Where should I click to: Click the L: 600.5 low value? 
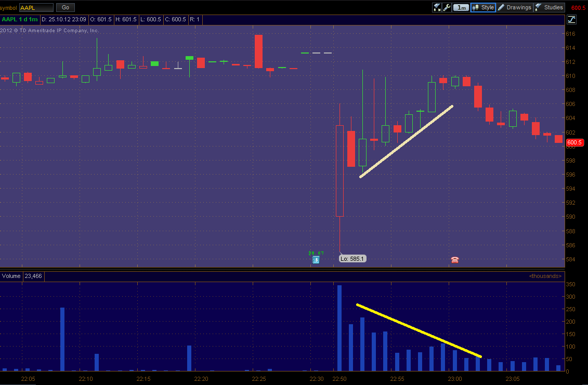pos(151,19)
